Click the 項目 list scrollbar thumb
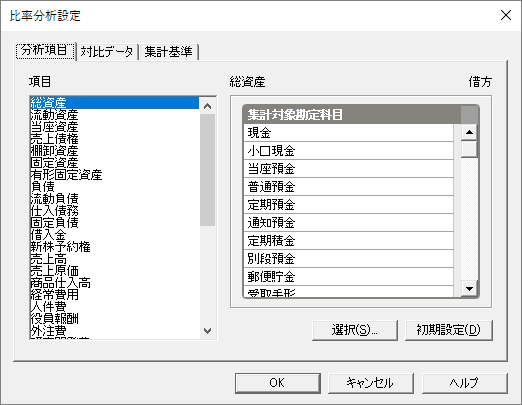The height and width of the screenshot is (405, 522). [x=207, y=170]
